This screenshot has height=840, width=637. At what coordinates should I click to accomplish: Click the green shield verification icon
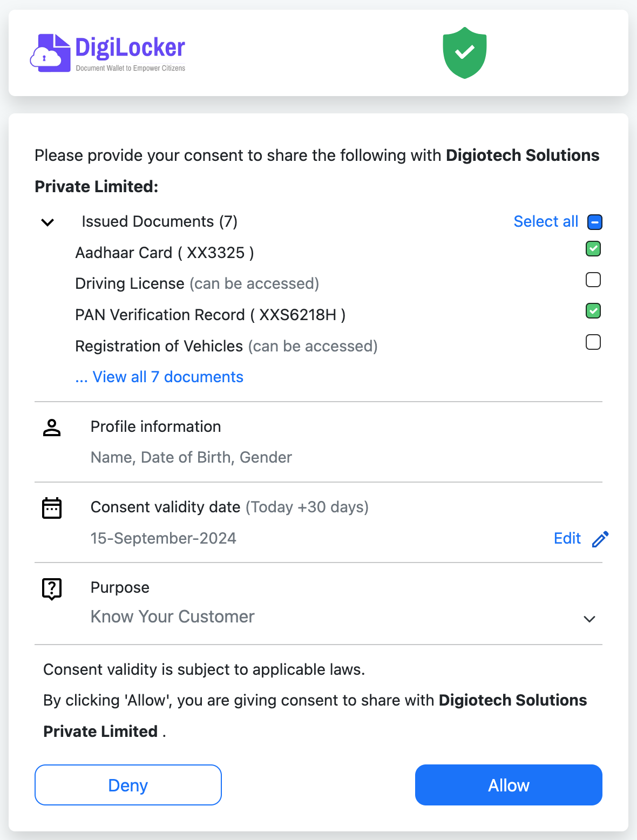[x=464, y=52]
